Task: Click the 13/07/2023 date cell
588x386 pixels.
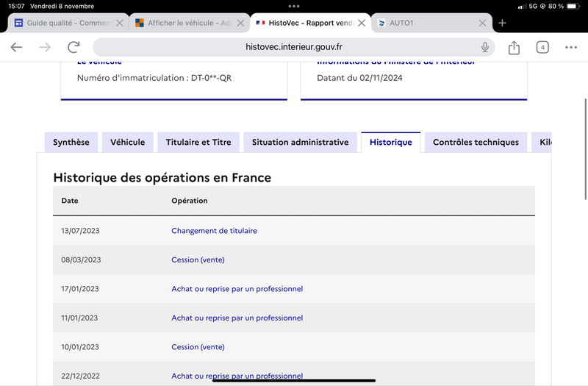Action: pos(80,231)
